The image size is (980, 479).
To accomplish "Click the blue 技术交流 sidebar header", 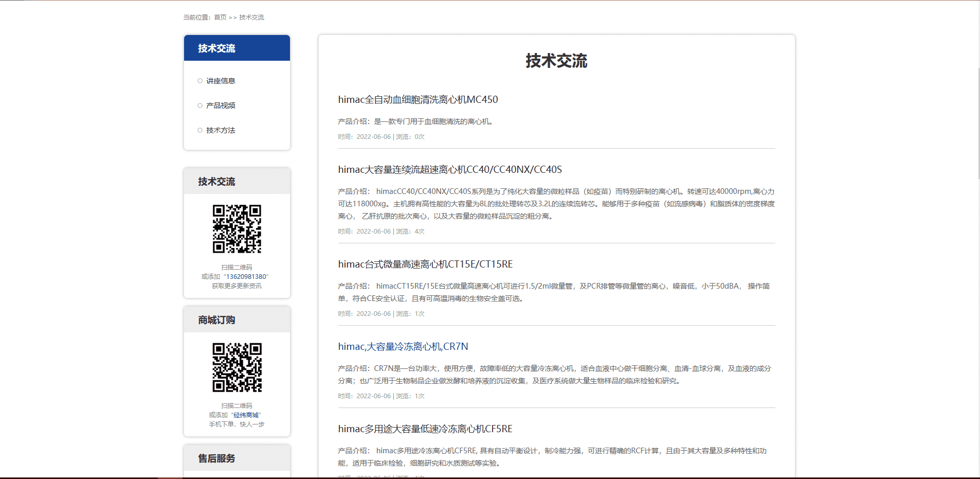I will click(x=237, y=48).
